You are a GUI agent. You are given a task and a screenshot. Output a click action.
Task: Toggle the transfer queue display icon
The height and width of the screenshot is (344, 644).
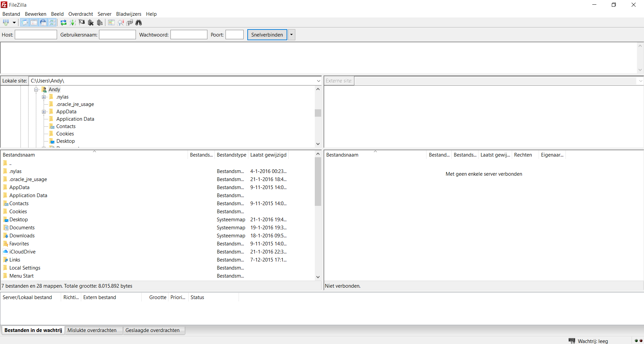pos(52,22)
